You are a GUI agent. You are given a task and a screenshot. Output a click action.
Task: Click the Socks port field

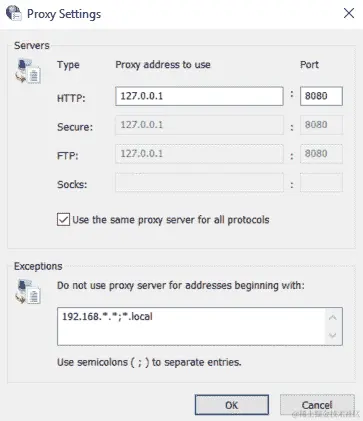click(321, 182)
